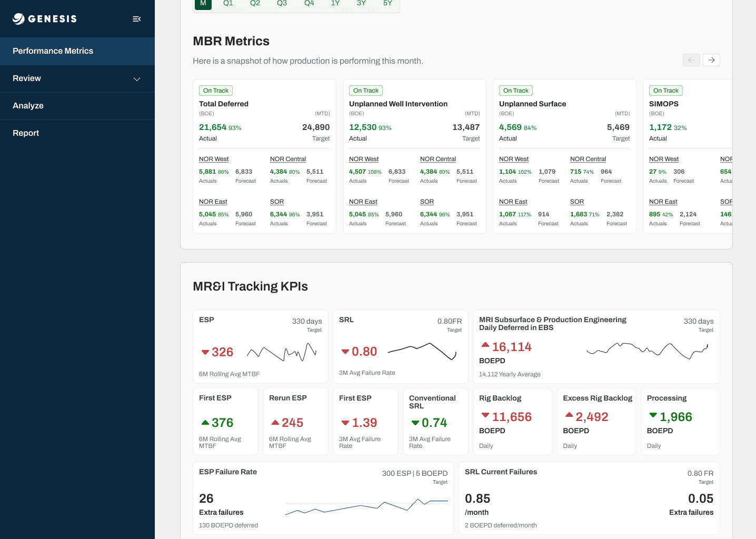The width and height of the screenshot is (756, 539).
Task: Click the MR&I Tracking KPIs heading
Action: pyautogui.click(x=250, y=286)
